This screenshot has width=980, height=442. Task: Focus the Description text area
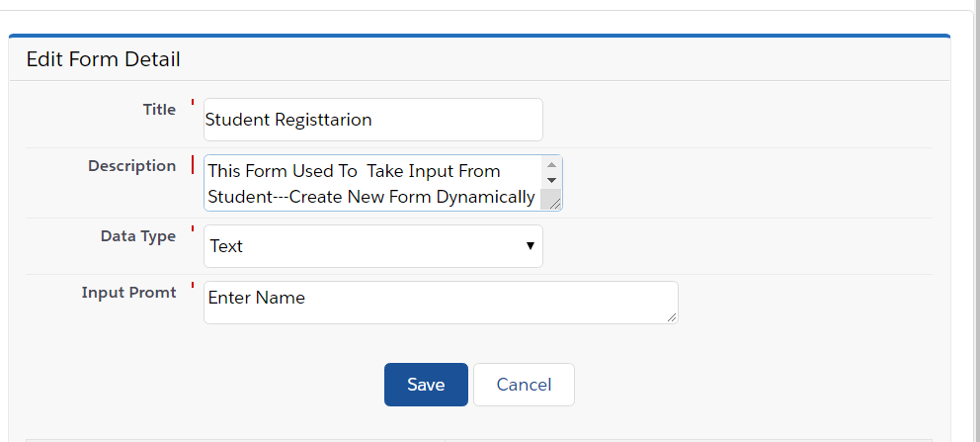[x=372, y=183]
